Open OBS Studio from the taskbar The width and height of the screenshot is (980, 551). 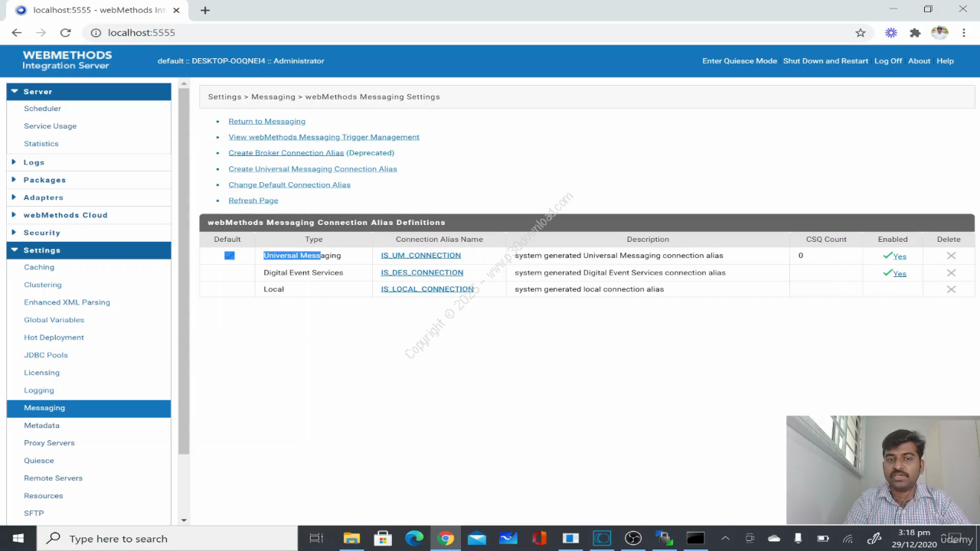click(x=633, y=539)
